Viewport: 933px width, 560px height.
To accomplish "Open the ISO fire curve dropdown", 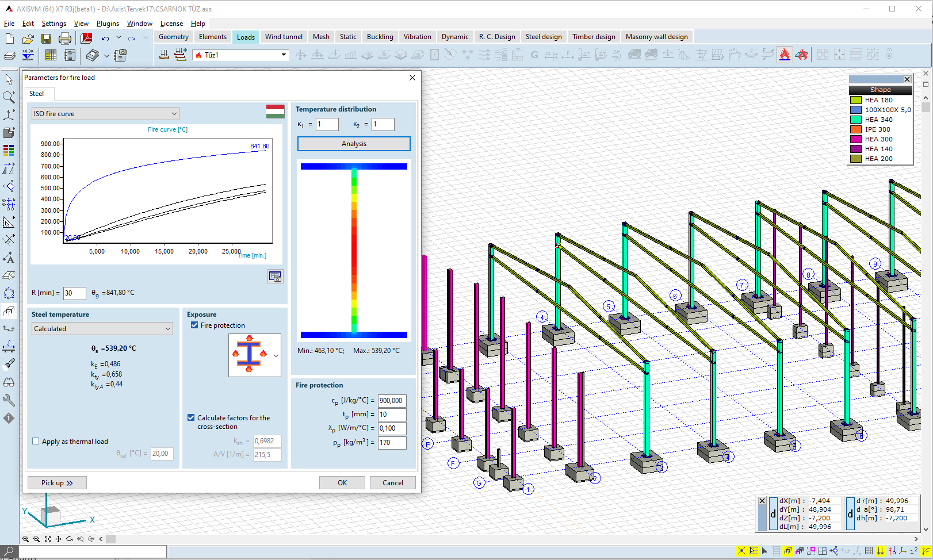I will tap(105, 113).
